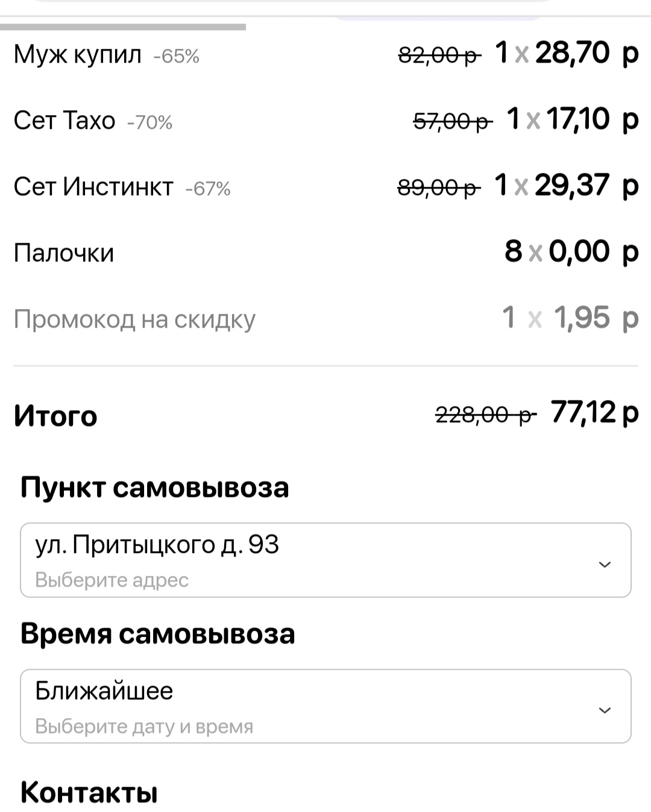
Task: Select the Сет Инстинкт order item
Action: 93,187
